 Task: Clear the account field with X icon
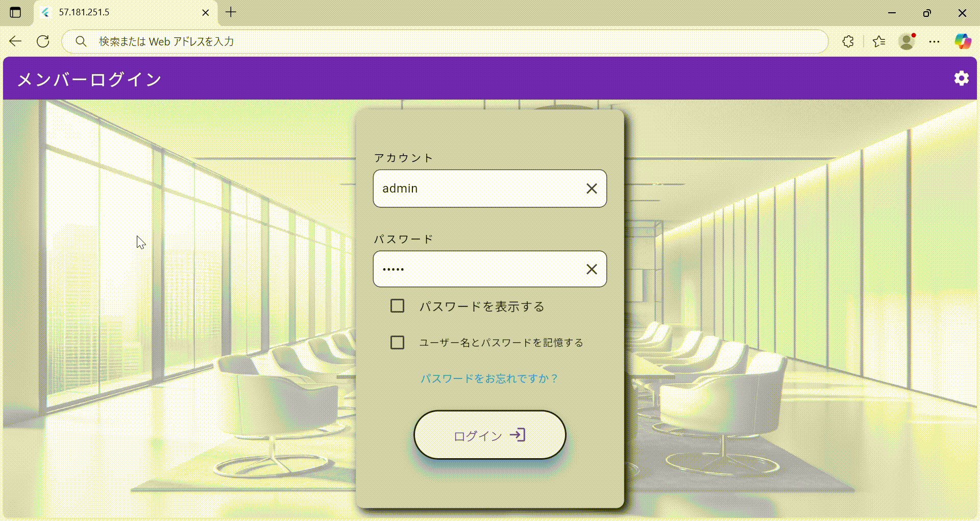592,188
